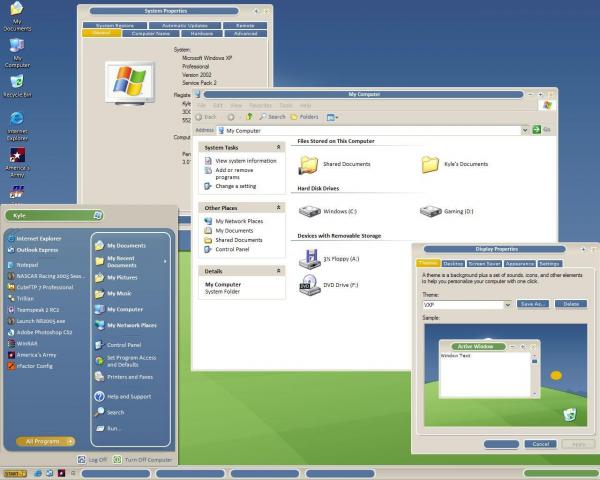Click the My Computer address field
Image resolution: width=600 pixels, height=480 pixels.
[369, 131]
